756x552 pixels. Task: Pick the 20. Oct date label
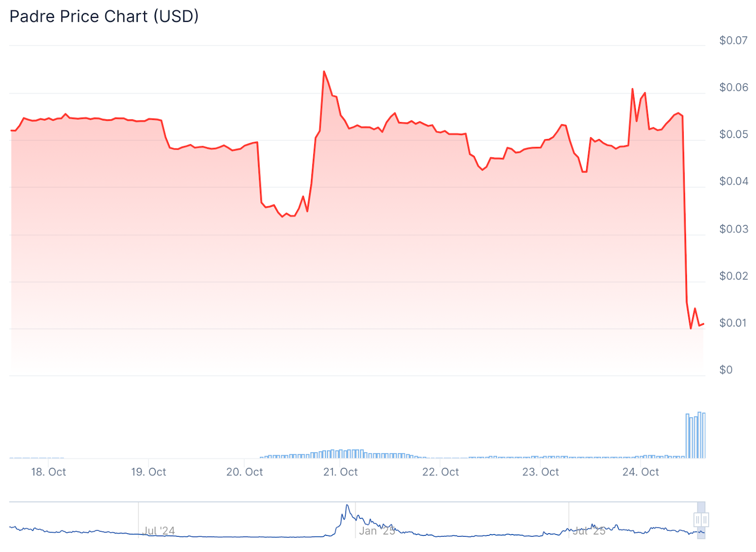244,472
